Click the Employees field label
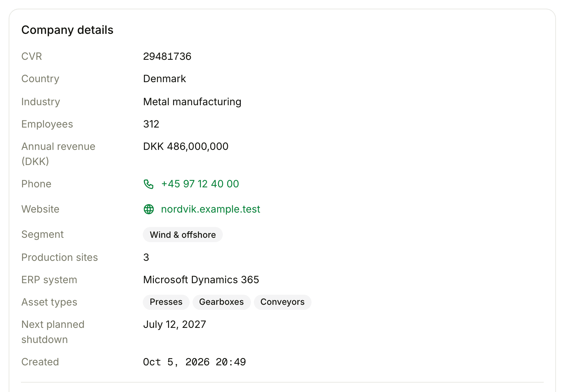The image size is (565, 392). 47,124
